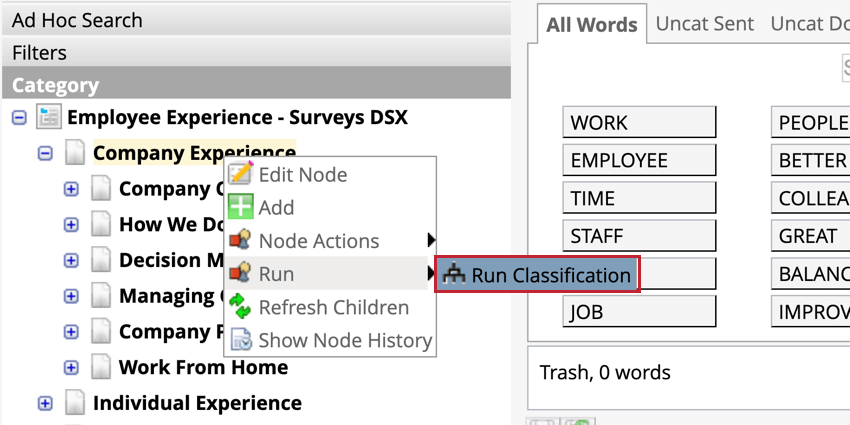Click the Refresh Children green arrows icon
This screenshot has width=850, height=425.
click(240, 307)
